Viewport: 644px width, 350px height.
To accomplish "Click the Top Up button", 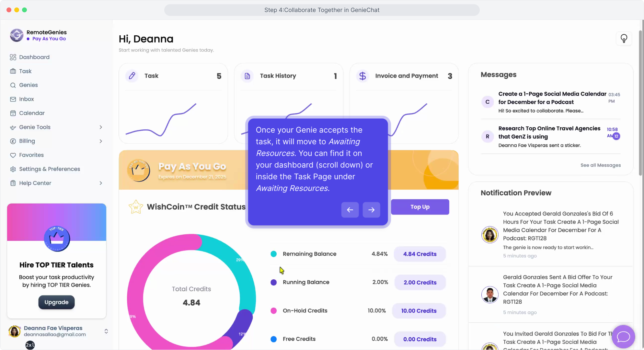I will [420, 207].
